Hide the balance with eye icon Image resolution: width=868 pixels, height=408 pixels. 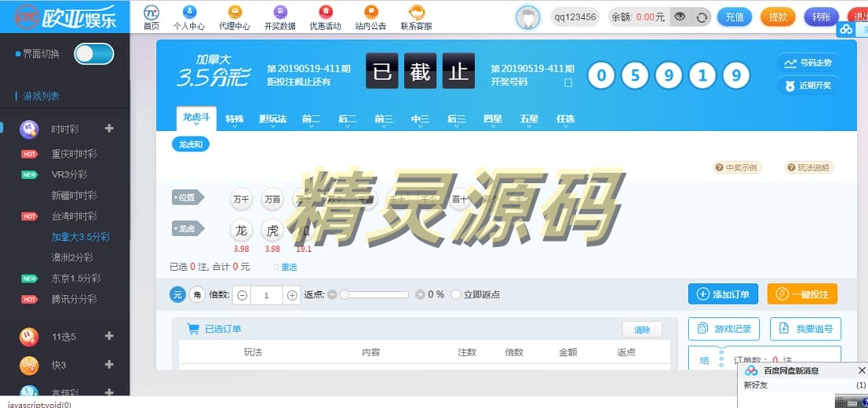[679, 17]
